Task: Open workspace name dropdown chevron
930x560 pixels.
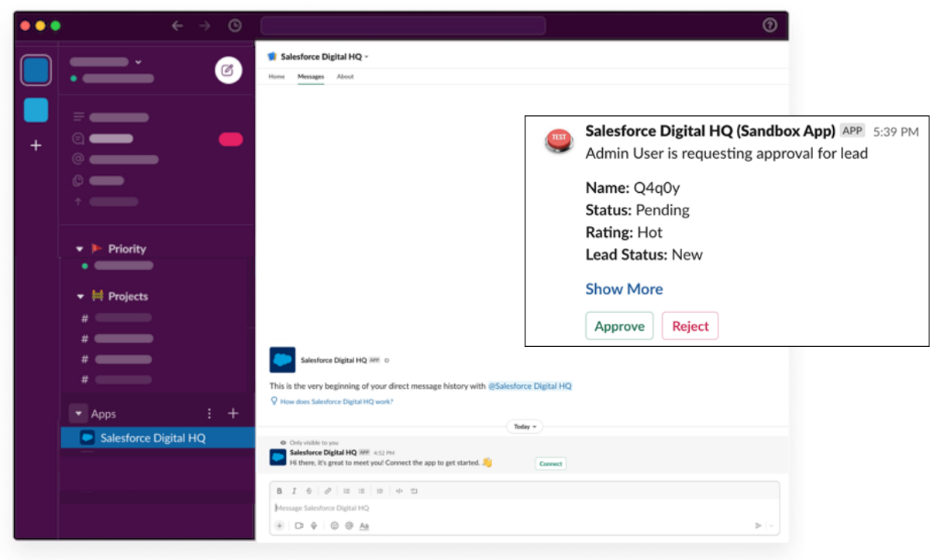Action: (x=139, y=62)
